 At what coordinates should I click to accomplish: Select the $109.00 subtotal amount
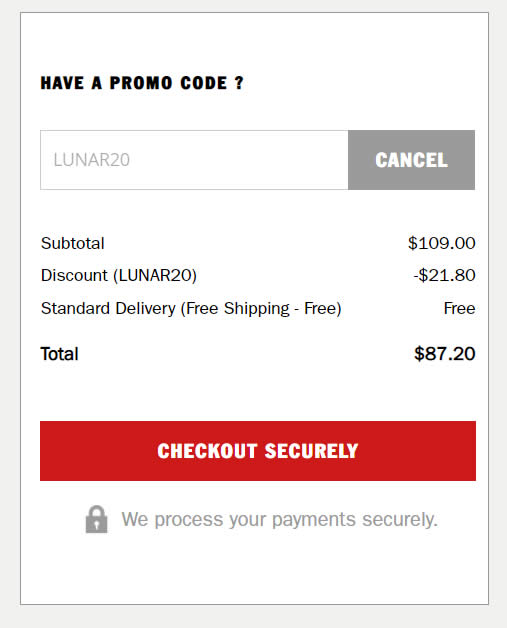click(442, 243)
